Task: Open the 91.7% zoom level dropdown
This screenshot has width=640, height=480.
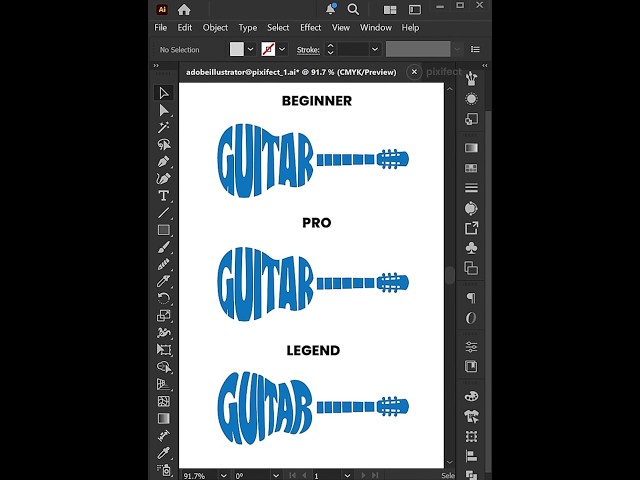Action: coord(223,476)
